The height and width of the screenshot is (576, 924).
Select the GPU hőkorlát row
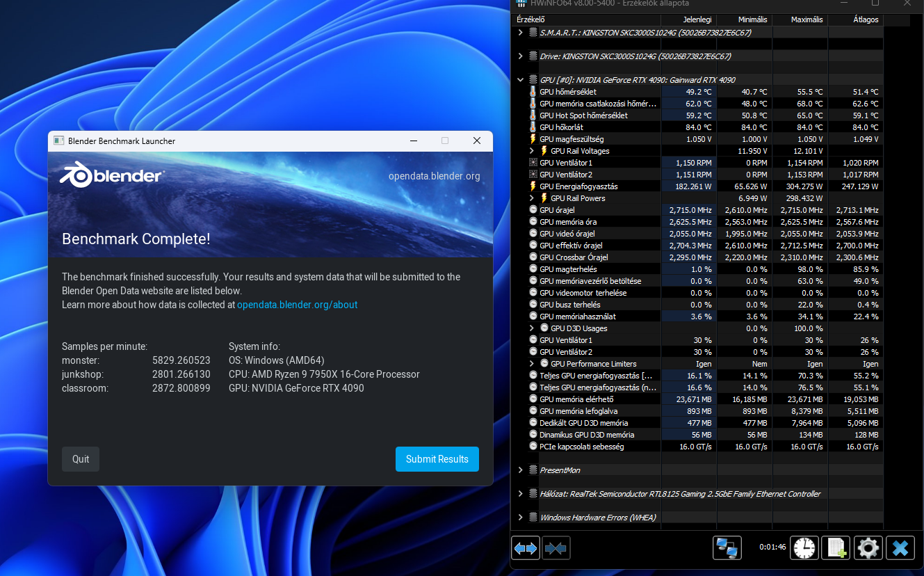(698, 127)
